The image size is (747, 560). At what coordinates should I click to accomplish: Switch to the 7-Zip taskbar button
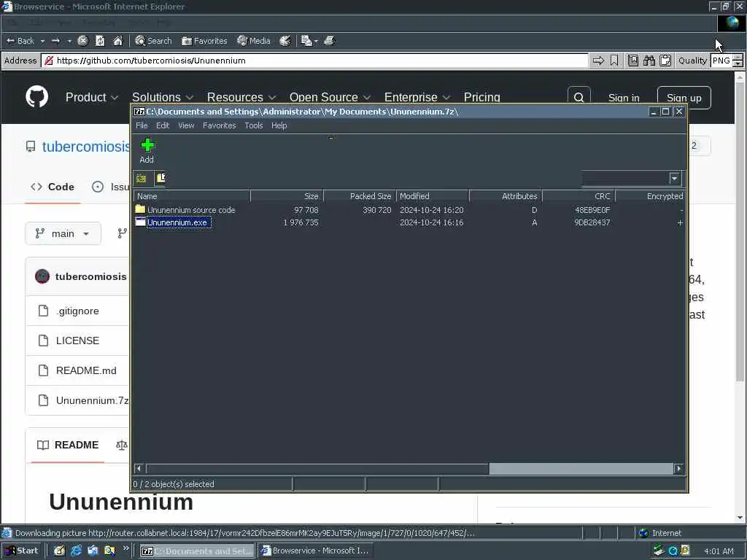click(197, 551)
